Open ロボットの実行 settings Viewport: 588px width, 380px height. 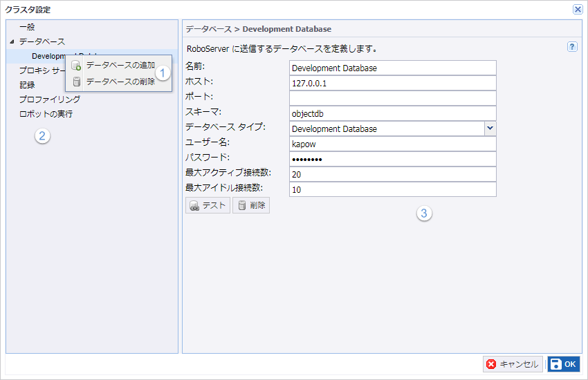pos(46,114)
